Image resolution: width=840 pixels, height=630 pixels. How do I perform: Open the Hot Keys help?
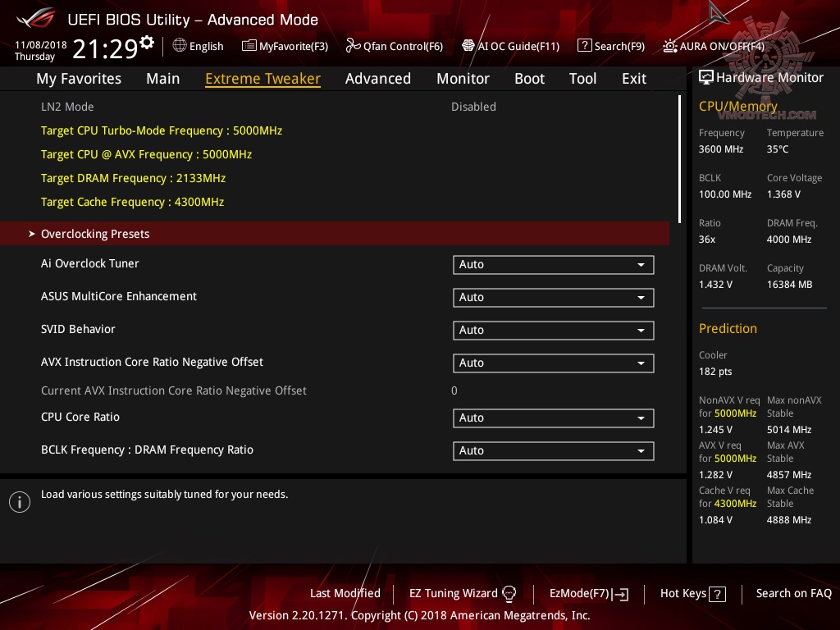(x=692, y=594)
